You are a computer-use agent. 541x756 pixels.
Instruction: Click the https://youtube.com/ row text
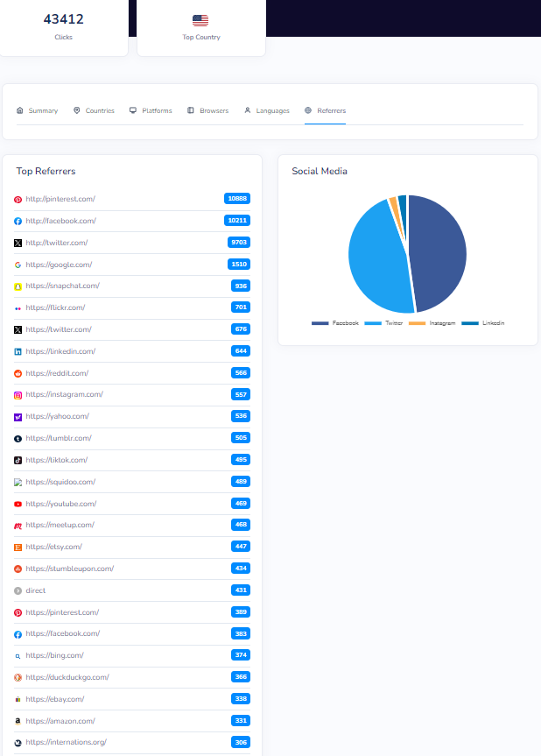pyautogui.click(x=61, y=504)
